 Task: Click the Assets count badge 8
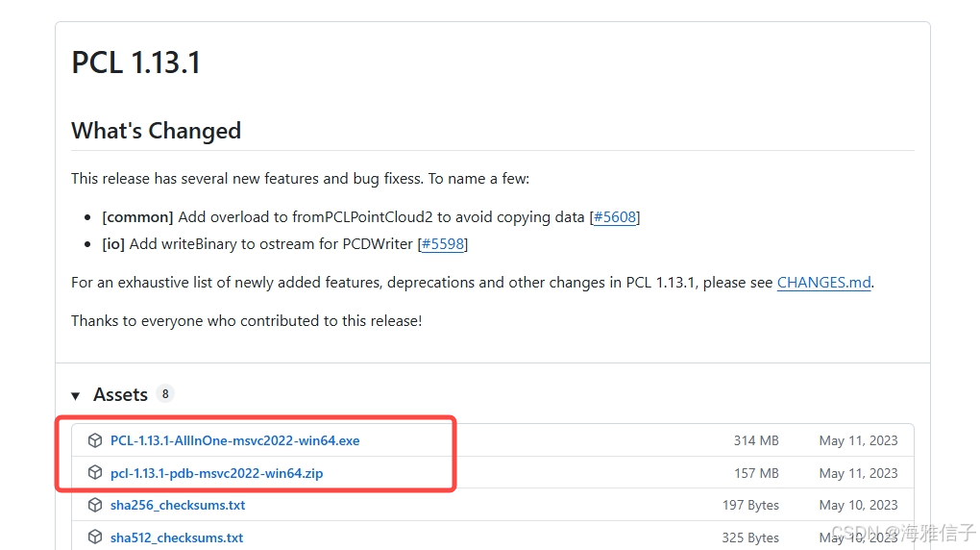pos(165,394)
